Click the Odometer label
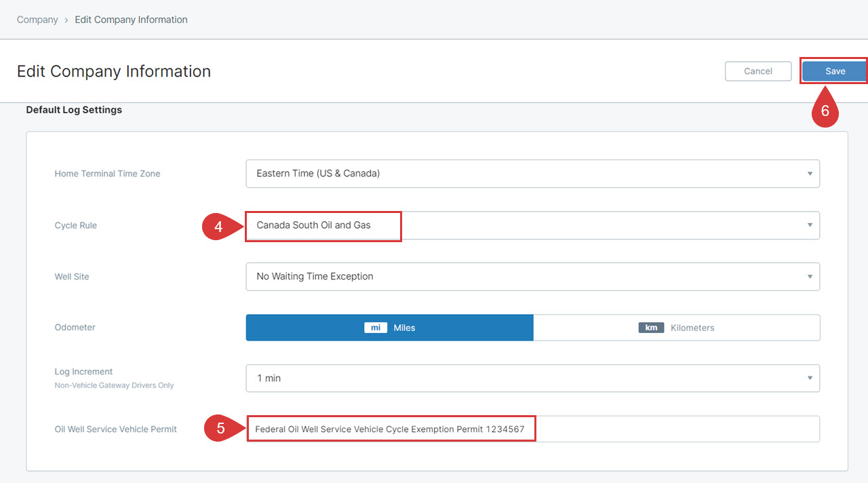The image size is (868, 483). pyautogui.click(x=75, y=328)
